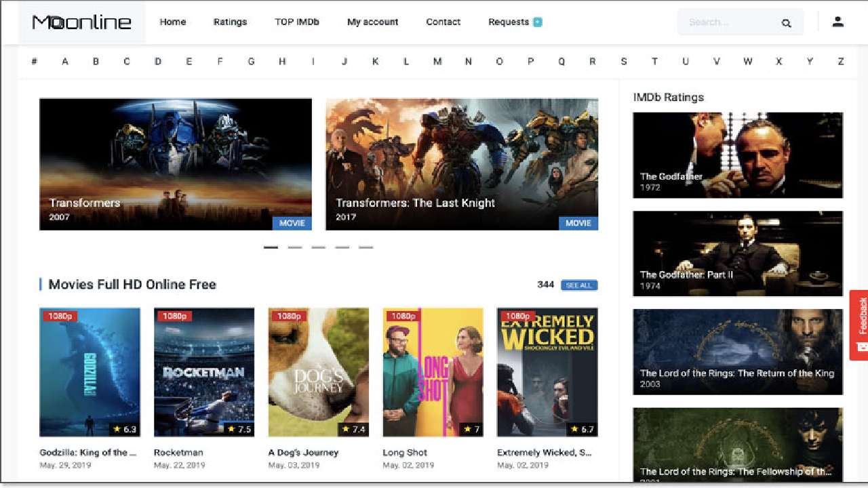The height and width of the screenshot is (488, 868).
Task: Open My account menu item
Action: point(373,22)
